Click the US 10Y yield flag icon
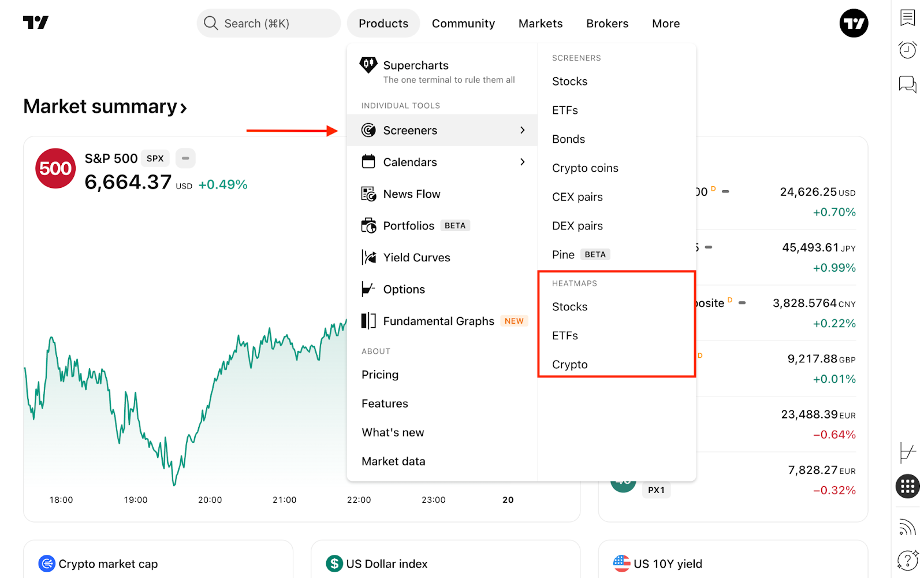This screenshot has width=924, height=578. 622,564
